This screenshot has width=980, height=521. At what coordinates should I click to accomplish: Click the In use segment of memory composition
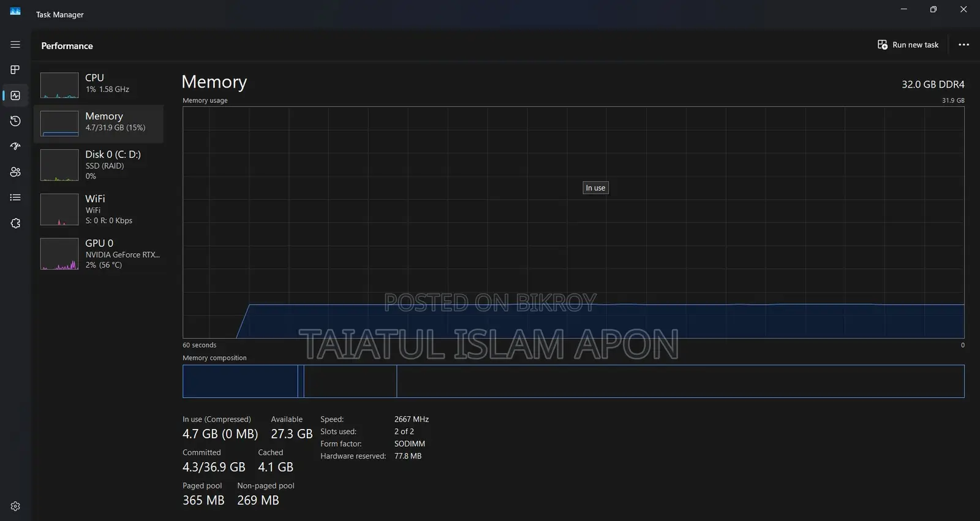coord(240,381)
